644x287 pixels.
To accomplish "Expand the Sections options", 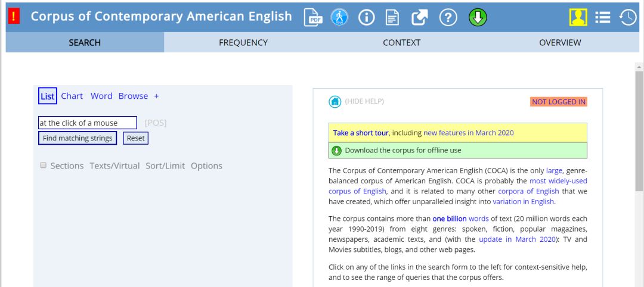I will [x=67, y=166].
